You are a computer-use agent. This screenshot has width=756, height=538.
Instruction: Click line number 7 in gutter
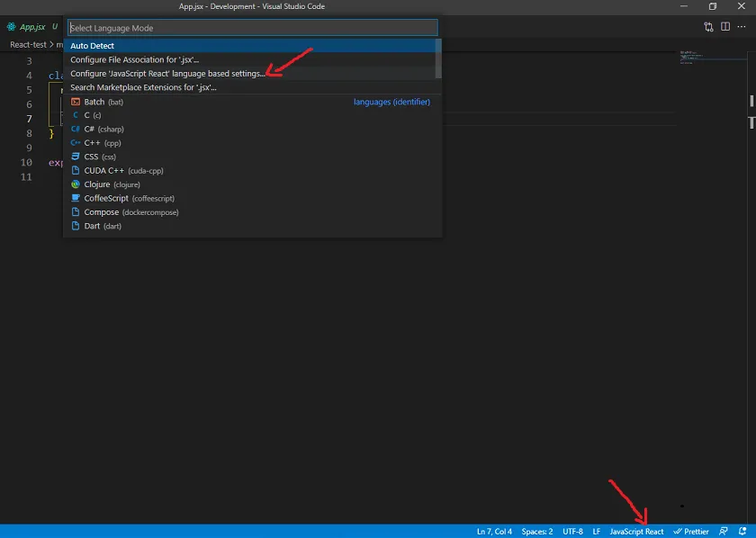click(29, 119)
